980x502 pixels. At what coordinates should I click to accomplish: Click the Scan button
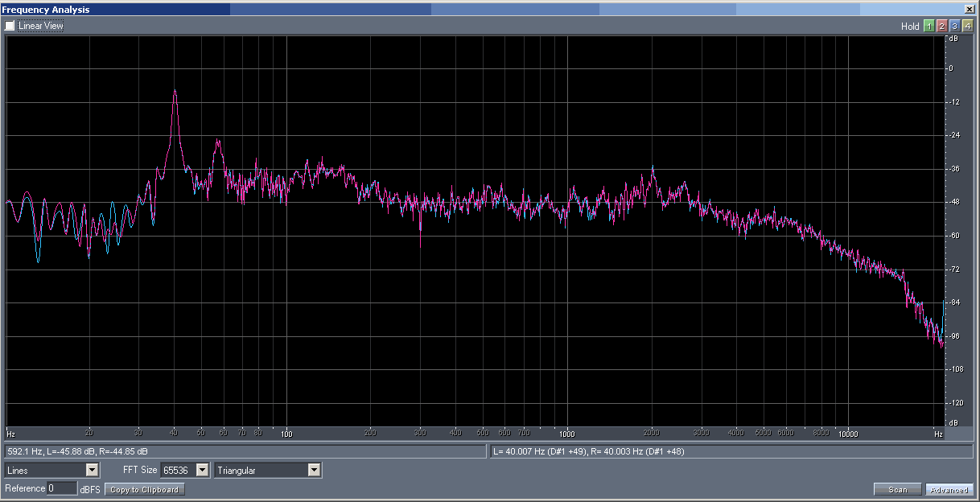coord(897,489)
